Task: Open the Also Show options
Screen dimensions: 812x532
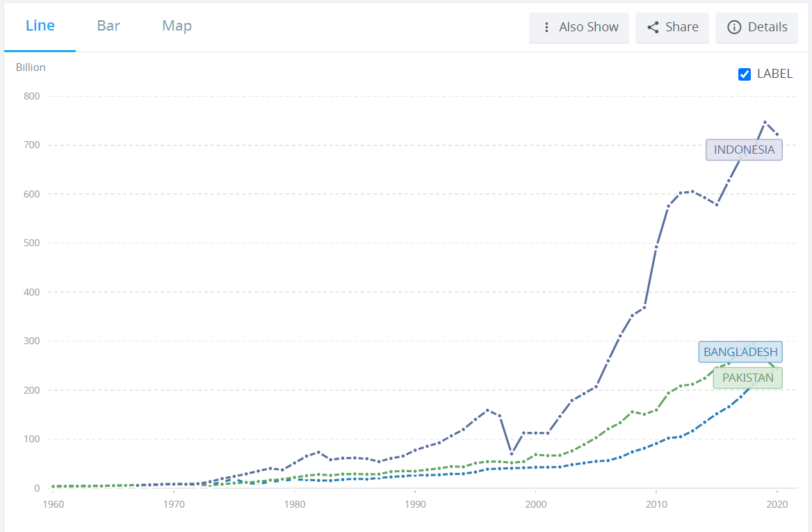Action: tap(579, 27)
